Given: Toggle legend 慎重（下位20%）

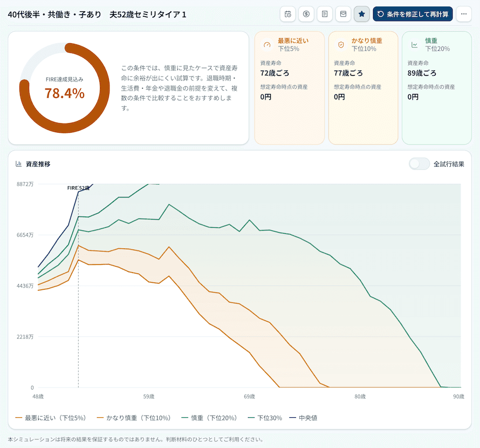Looking at the screenshot, I should (x=209, y=418).
